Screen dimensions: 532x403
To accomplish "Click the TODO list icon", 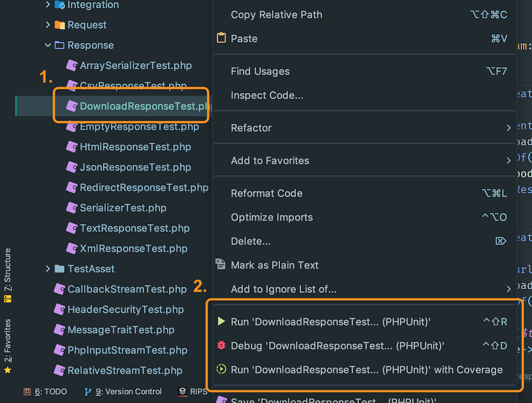I will click(27, 392).
